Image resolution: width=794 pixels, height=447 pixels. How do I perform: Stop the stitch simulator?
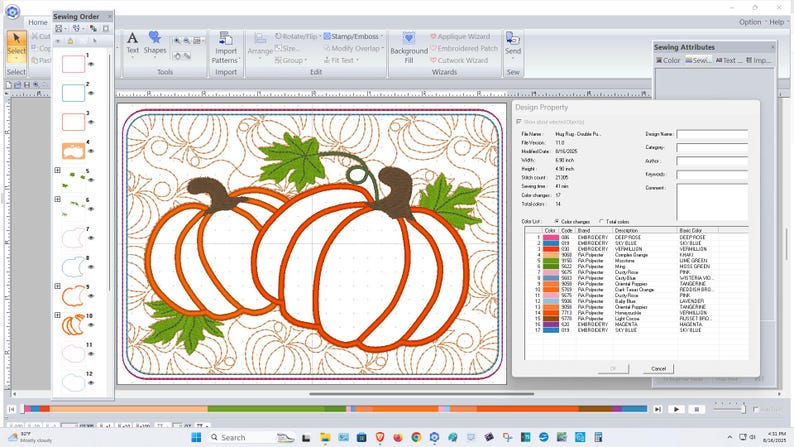tap(696, 409)
